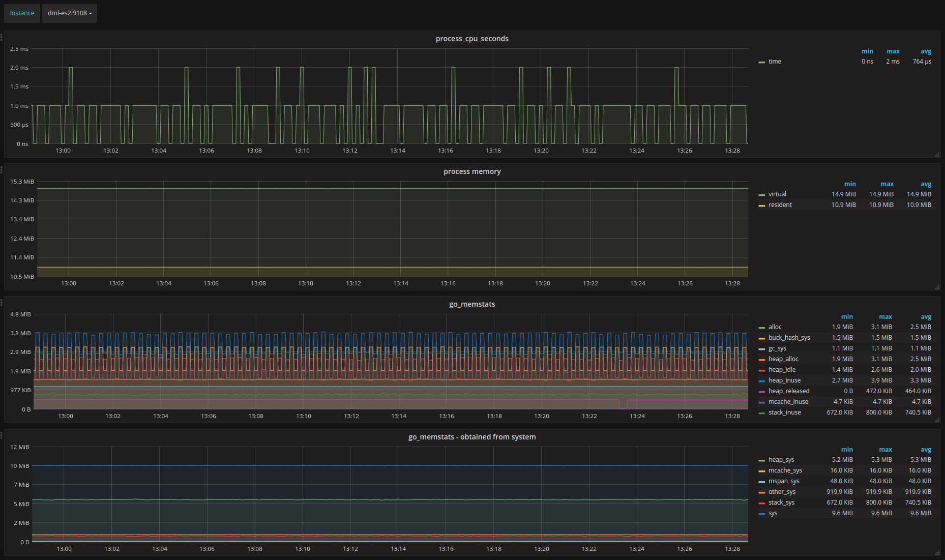Open row menu handle beside process memory panel

2,170
